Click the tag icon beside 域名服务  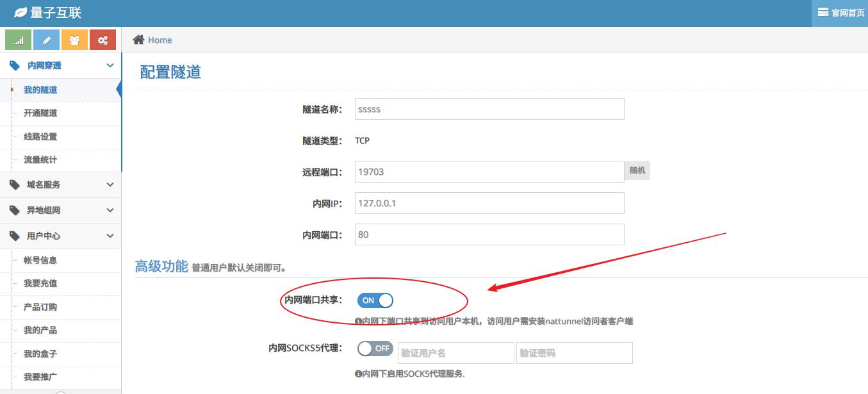point(15,185)
